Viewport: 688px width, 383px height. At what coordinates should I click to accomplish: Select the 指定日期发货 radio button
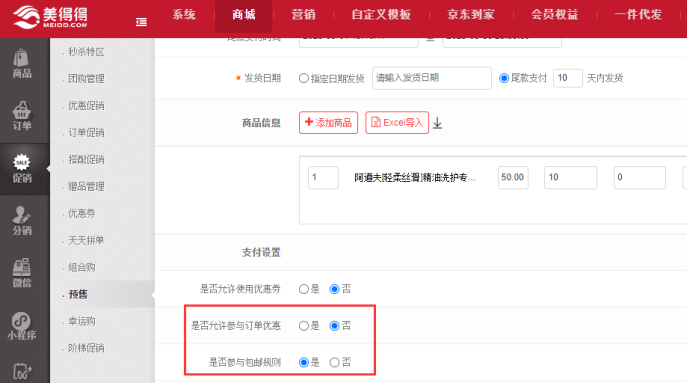(304, 79)
